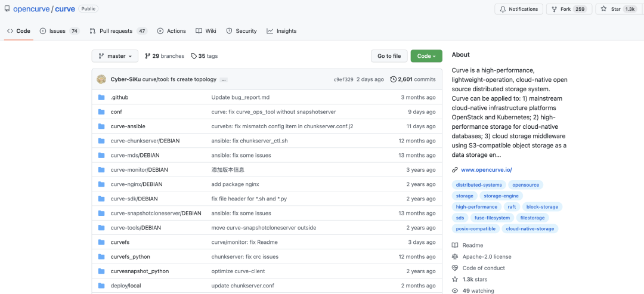Open the Pull requests tab
The image size is (644, 294).
click(118, 31)
